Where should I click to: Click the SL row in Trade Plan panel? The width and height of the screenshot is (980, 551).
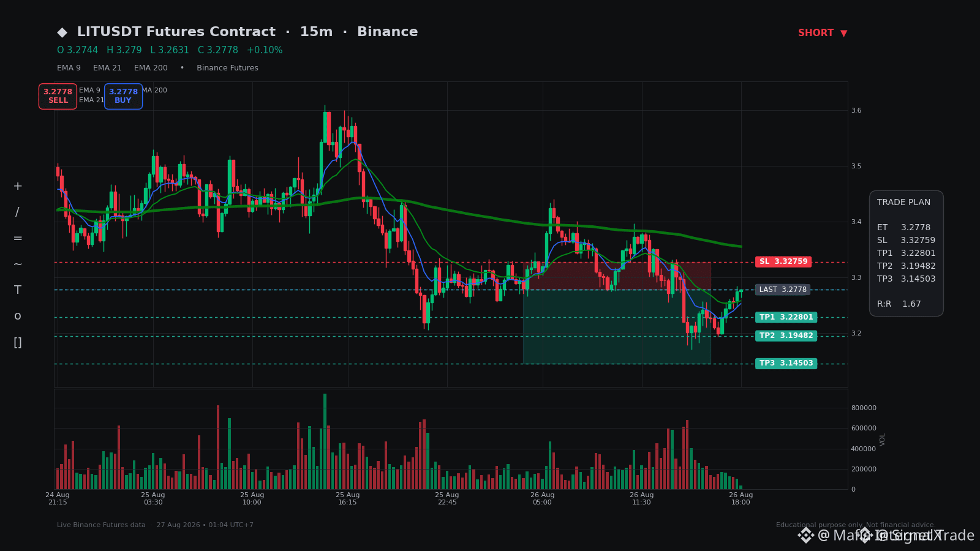(906, 241)
